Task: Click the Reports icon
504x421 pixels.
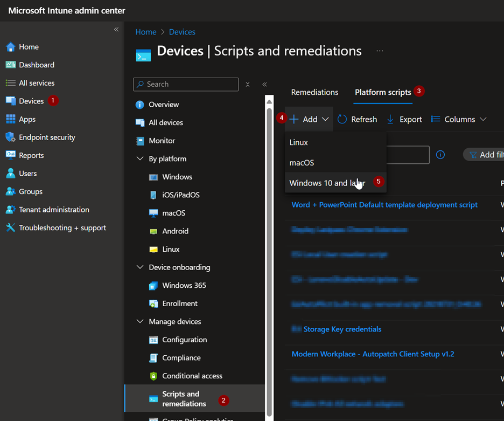Action: [x=10, y=155]
